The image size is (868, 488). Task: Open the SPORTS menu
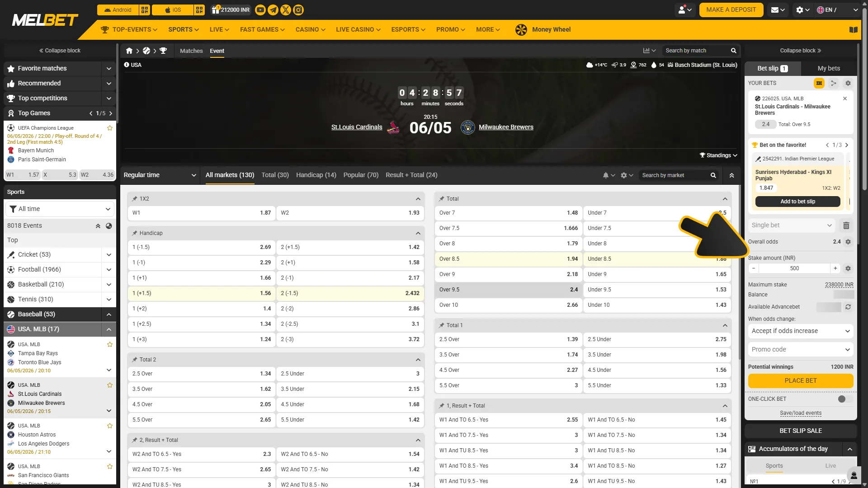(x=184, y=30)
